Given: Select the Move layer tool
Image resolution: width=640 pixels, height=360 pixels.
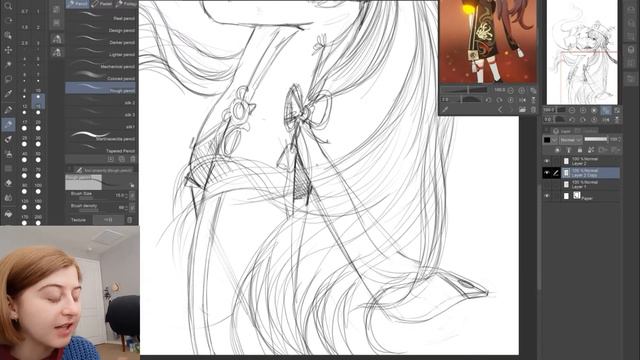Looking at the screenshot, I should pos(8,50).
